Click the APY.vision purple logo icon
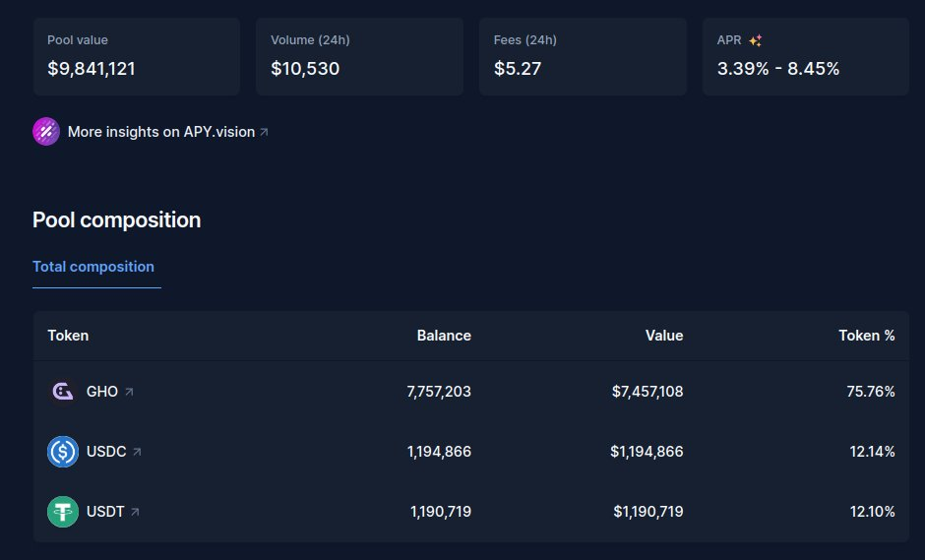Image resolution: width=925 pixels, height=560 pixels. pyautogui.click(x=46, y=131)
